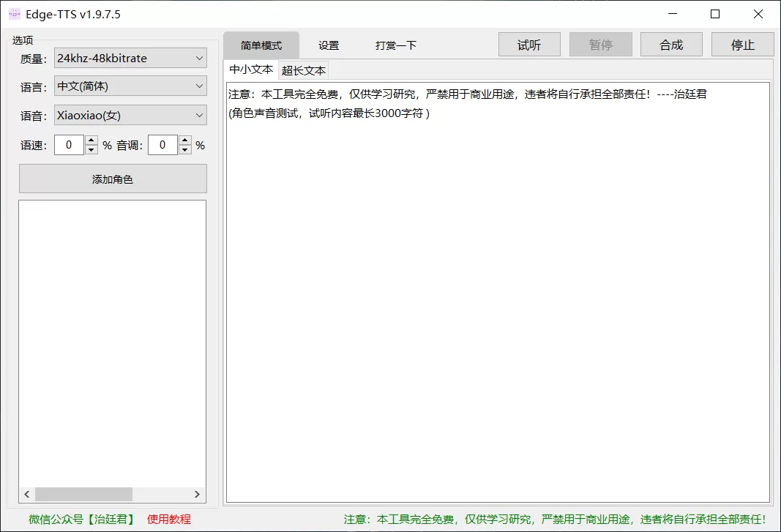Select the 简单模式 simple mode tab
This screenshot has height=532, width=781.
tap(262, 45)
